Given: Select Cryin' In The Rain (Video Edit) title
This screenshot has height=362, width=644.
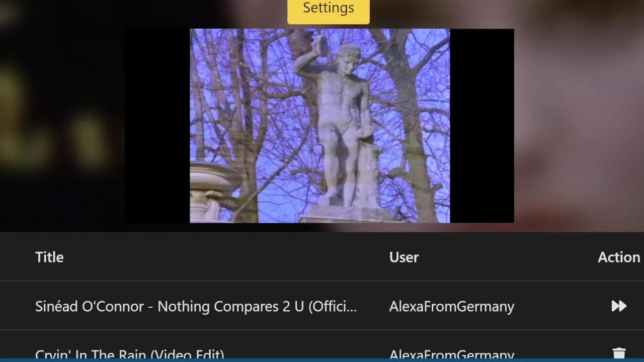Looking at the screenshot, I should click(x=130, y=354).
